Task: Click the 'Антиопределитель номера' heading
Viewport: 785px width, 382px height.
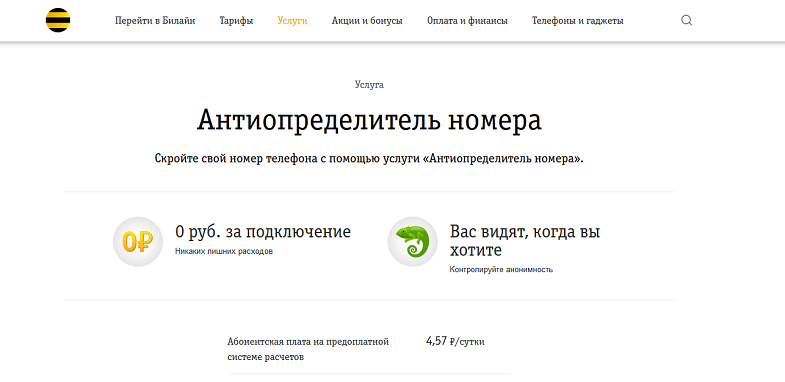Action: click(369, 121)
